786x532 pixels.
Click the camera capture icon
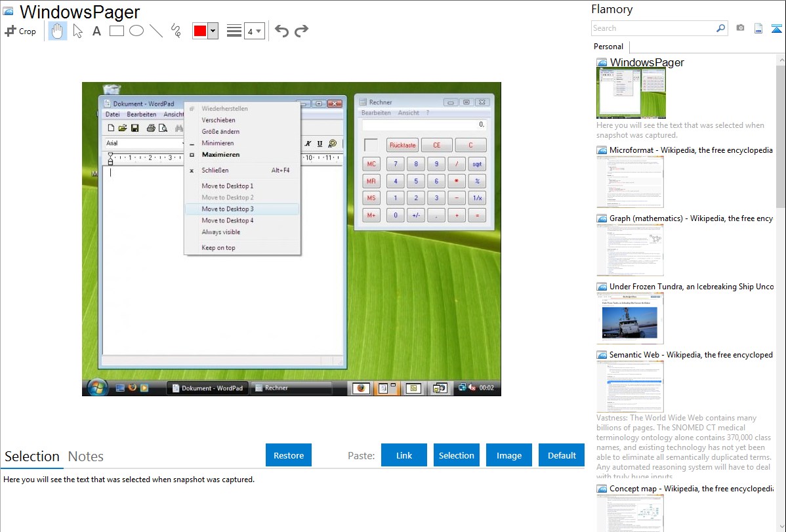740,28
